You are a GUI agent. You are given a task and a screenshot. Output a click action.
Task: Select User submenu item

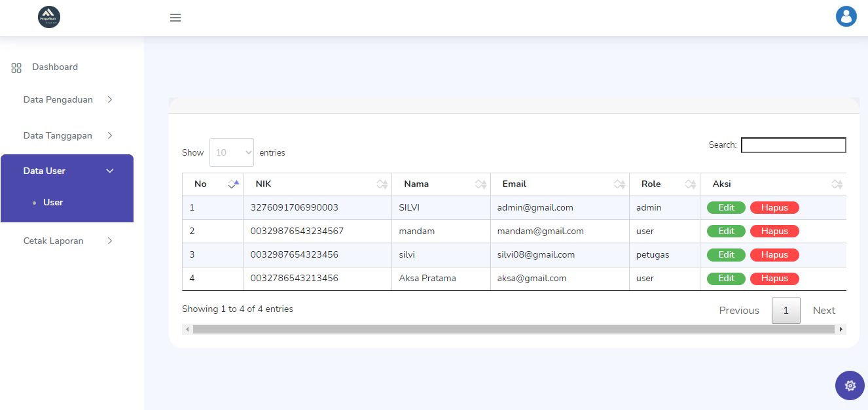click(x=53, y=203)
